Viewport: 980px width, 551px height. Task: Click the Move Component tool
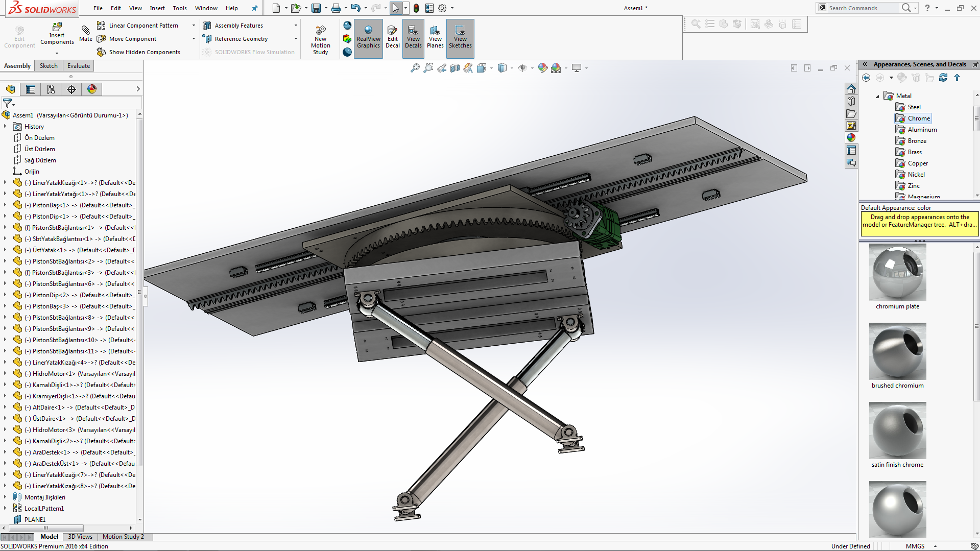pos(132,39)
